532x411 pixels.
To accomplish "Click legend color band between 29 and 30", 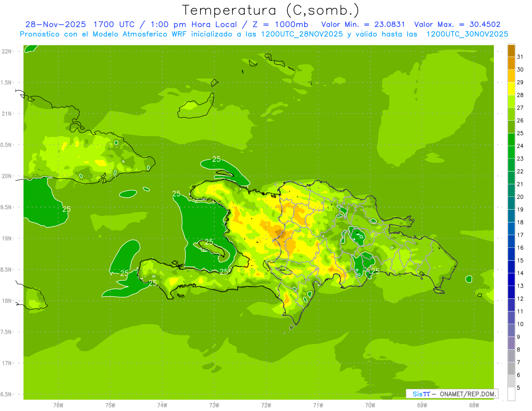I will point(511,76).
